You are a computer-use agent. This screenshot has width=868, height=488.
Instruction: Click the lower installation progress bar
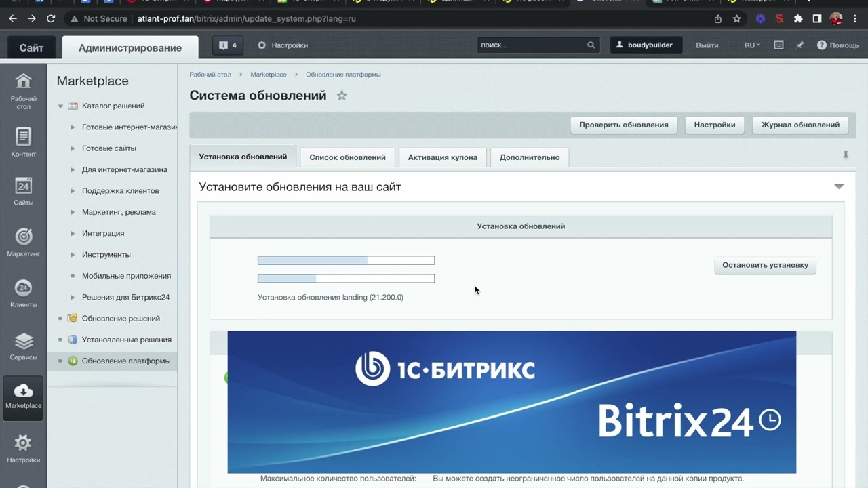pos(346,279)
